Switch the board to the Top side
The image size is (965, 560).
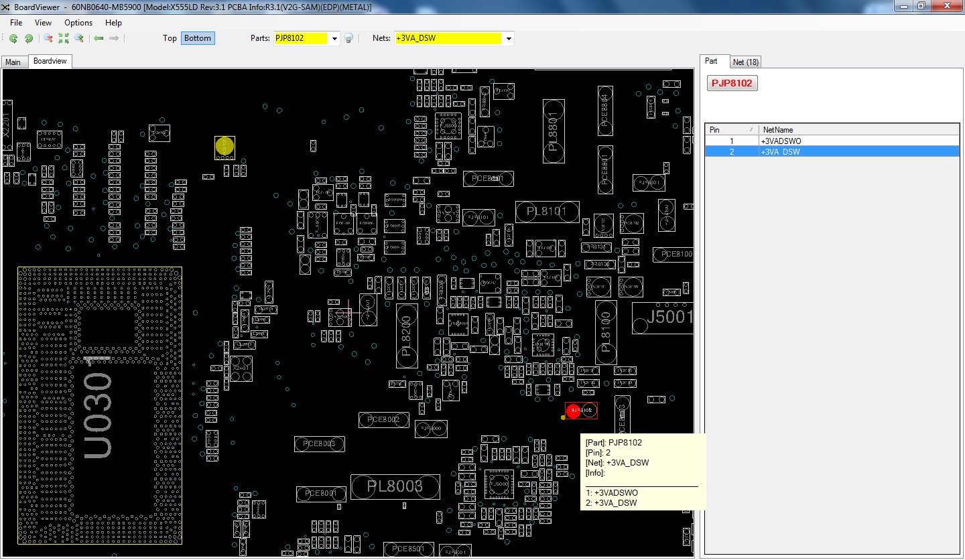pyautogui.click(x=170, y=38)
